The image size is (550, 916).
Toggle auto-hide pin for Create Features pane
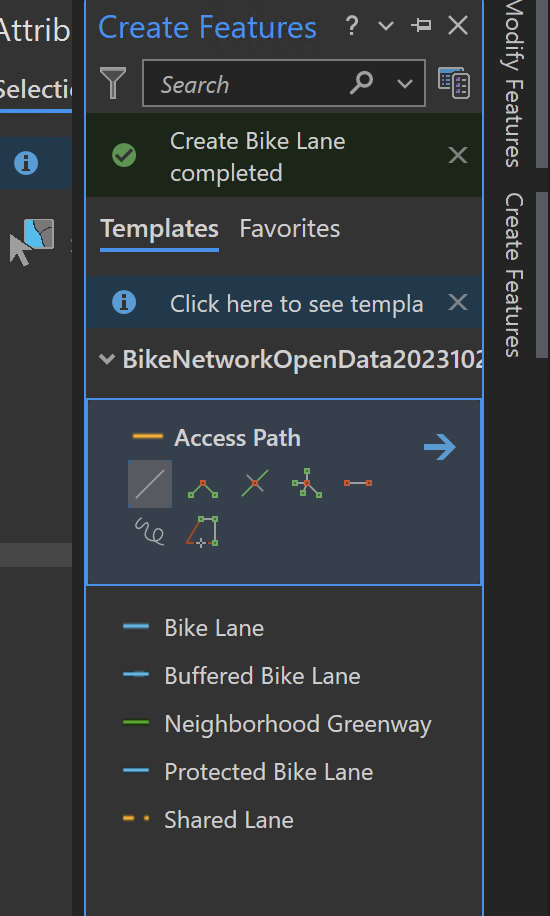(x=421, y=26)
